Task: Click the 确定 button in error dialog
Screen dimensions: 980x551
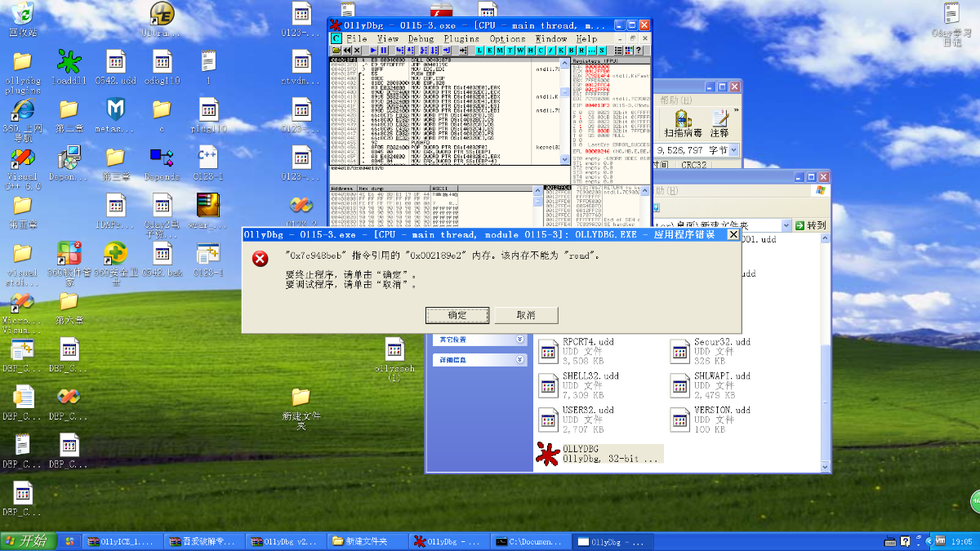Action: (457, 315)
